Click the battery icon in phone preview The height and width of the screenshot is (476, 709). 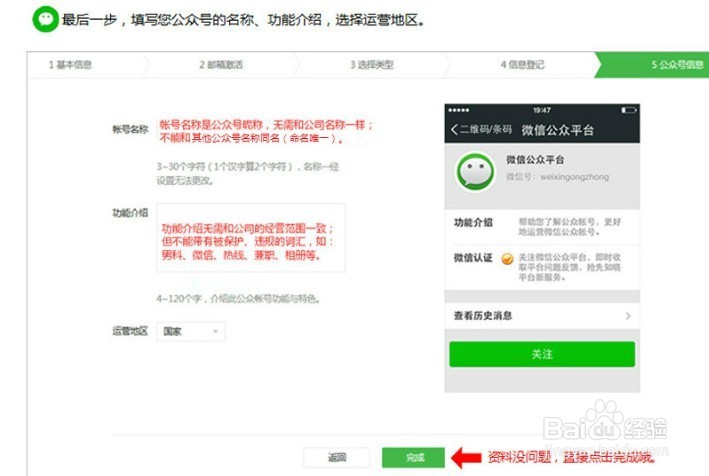[x=629, y=110]
